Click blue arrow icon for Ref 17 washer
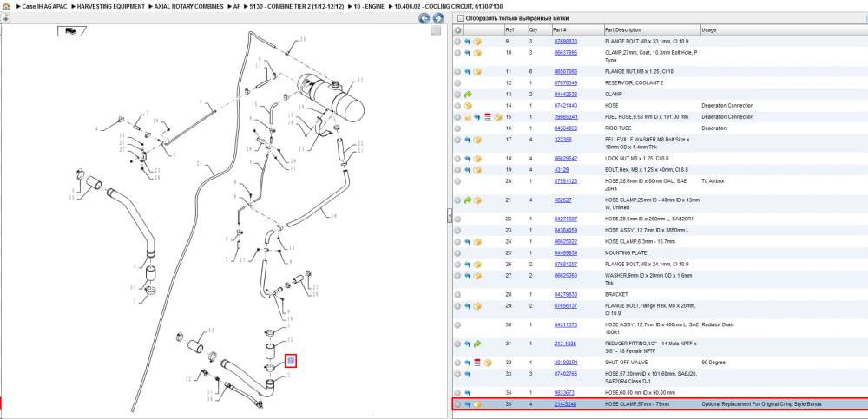Screen dimensions: 868x419 tap(467, 140)
